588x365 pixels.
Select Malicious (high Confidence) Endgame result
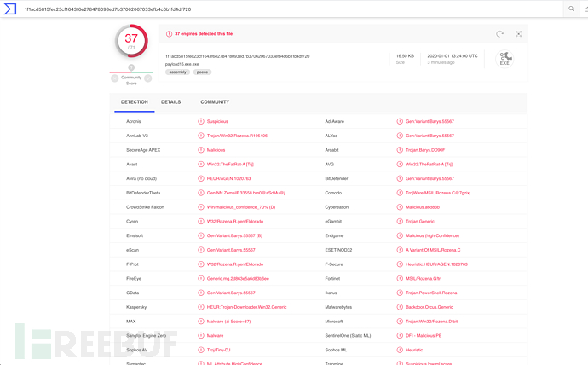pyautogui.click(x=432, y=235)
